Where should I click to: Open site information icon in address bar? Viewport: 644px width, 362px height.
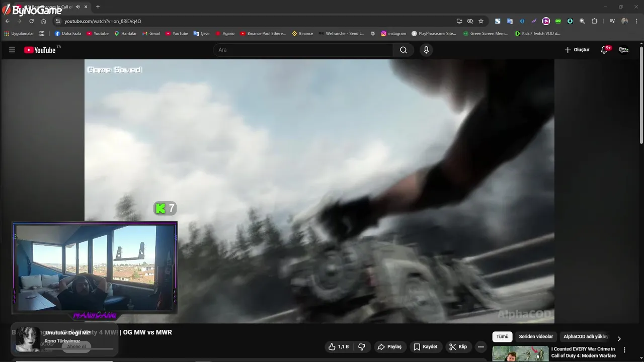point(58,21)
